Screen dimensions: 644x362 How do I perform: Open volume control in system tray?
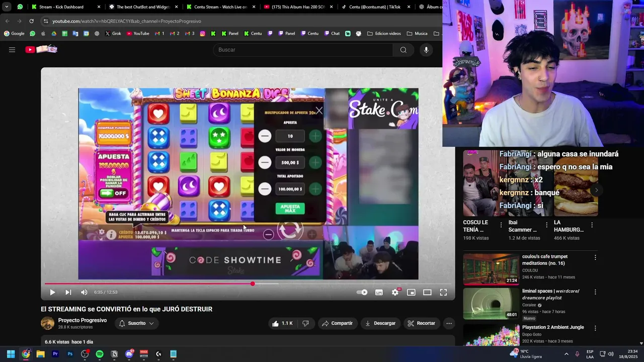(611, 354)
